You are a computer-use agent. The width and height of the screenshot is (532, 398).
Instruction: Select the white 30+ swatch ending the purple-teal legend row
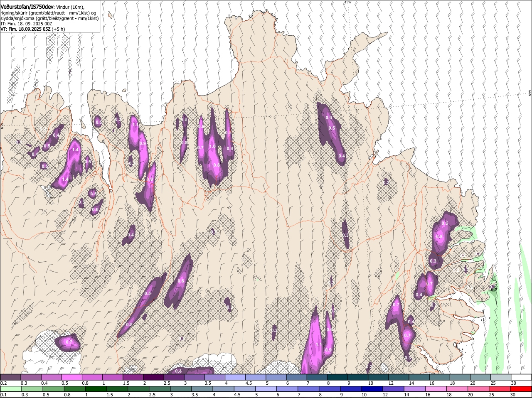point(522,377)
